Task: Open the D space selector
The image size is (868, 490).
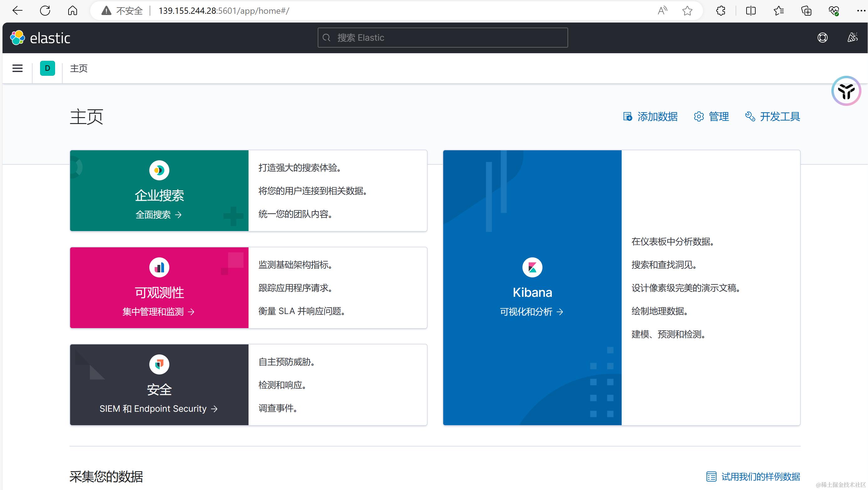Action: click(48, 68)
